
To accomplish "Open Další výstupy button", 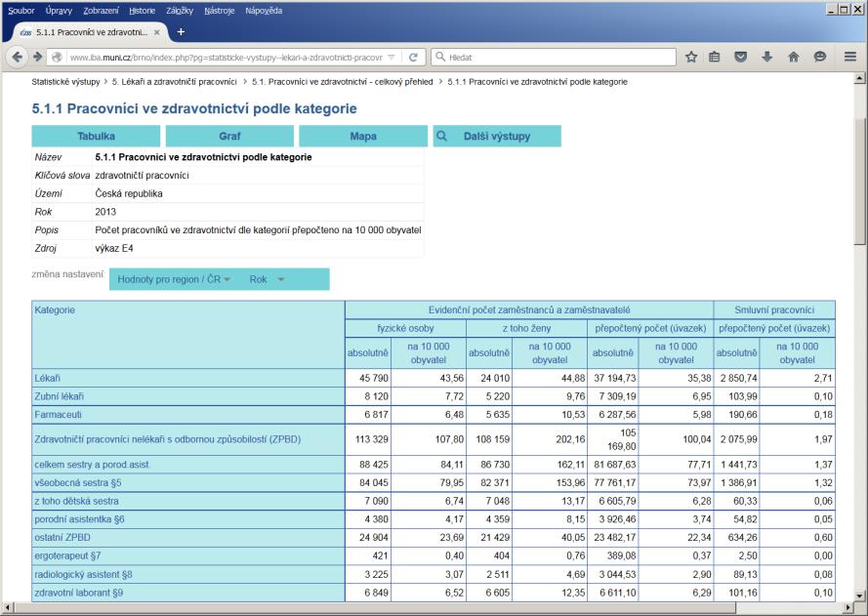I will [x=497, y=136].
